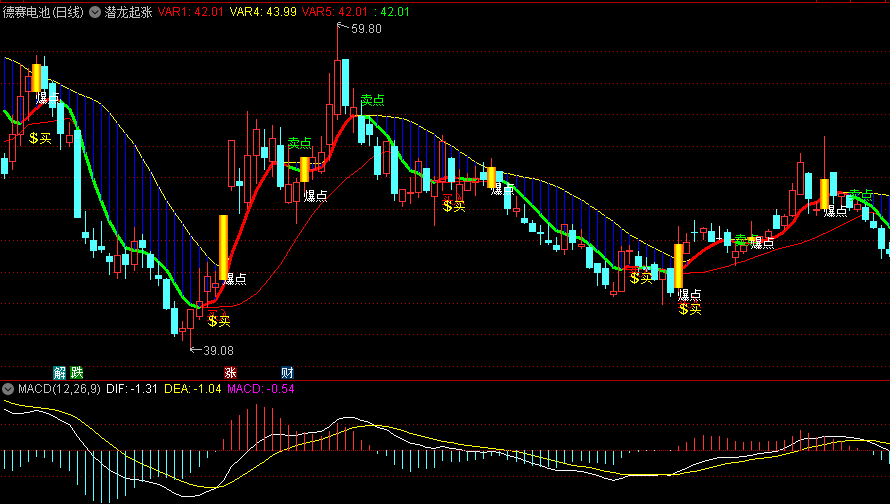Screen dimensions: 890x504
Task: Click the 财 info marker icon
Action: pyautogui.click(x=287, y=373)
